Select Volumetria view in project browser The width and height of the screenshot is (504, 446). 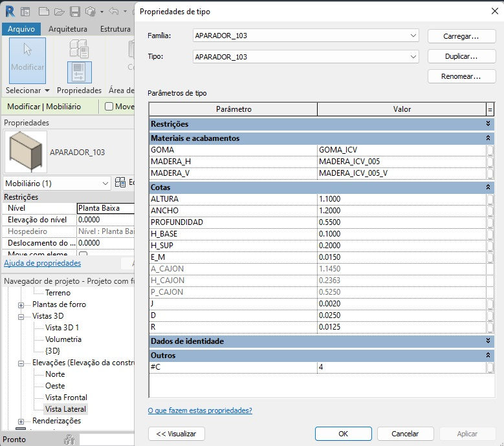(x=63, y=339)
